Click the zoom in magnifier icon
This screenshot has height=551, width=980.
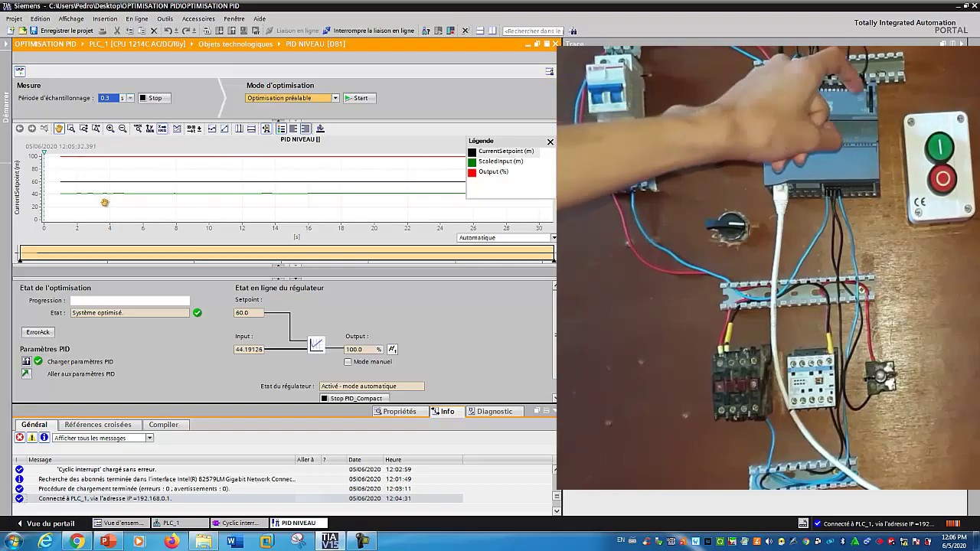[x=110, y=129]
